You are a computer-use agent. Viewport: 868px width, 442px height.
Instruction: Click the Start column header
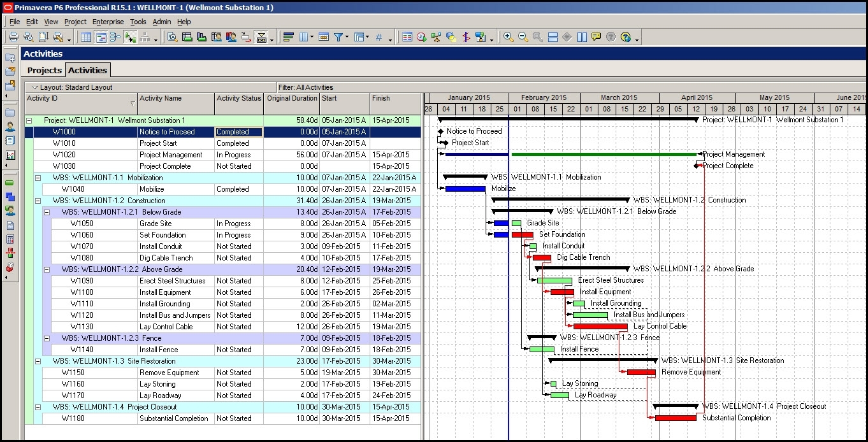point(345,104)
